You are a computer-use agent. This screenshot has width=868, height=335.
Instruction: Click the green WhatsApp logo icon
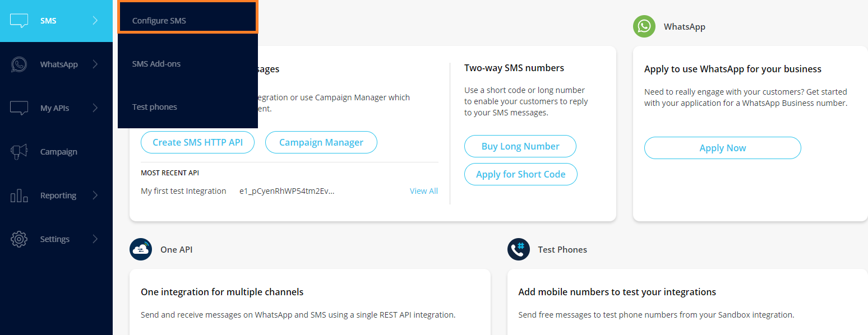pyautogui.click(x=644, y=26)
